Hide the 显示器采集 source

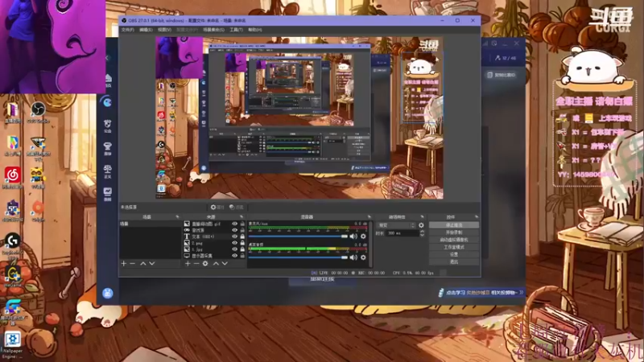click(x=234, y=256)
